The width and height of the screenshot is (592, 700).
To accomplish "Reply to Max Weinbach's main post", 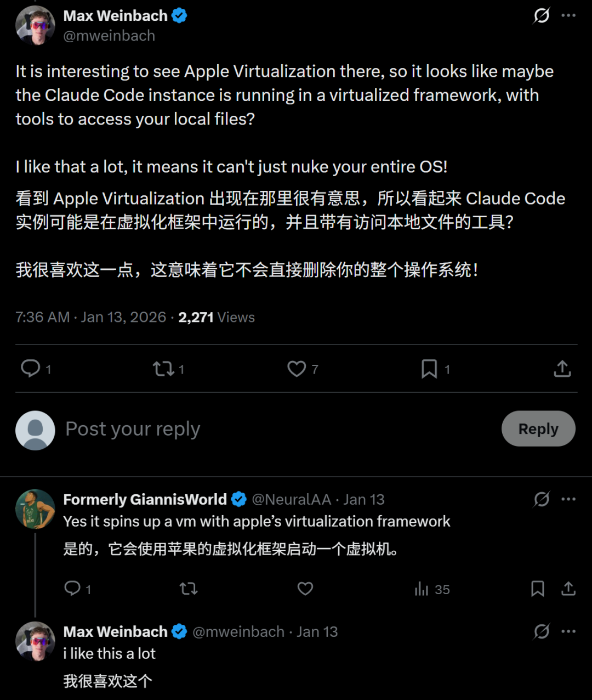I will click(x=31, y=369).
